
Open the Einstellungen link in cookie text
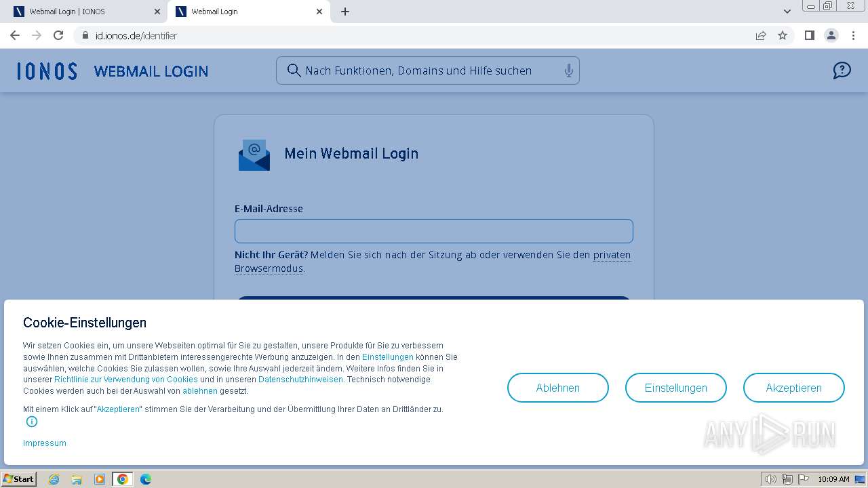click(x=388, y=357)
